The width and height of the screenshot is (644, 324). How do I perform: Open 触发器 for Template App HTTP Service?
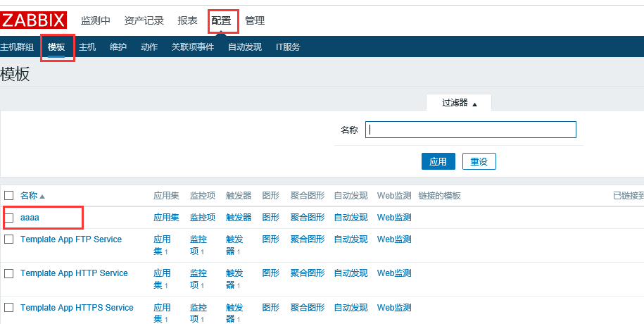click(x=234, y=279)
